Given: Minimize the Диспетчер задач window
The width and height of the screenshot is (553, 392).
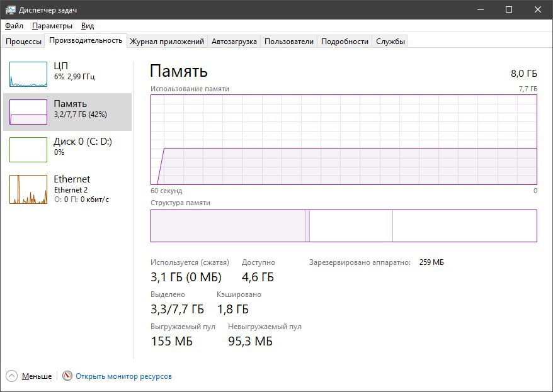Looking at the screenshot, I should pos(480,9).
